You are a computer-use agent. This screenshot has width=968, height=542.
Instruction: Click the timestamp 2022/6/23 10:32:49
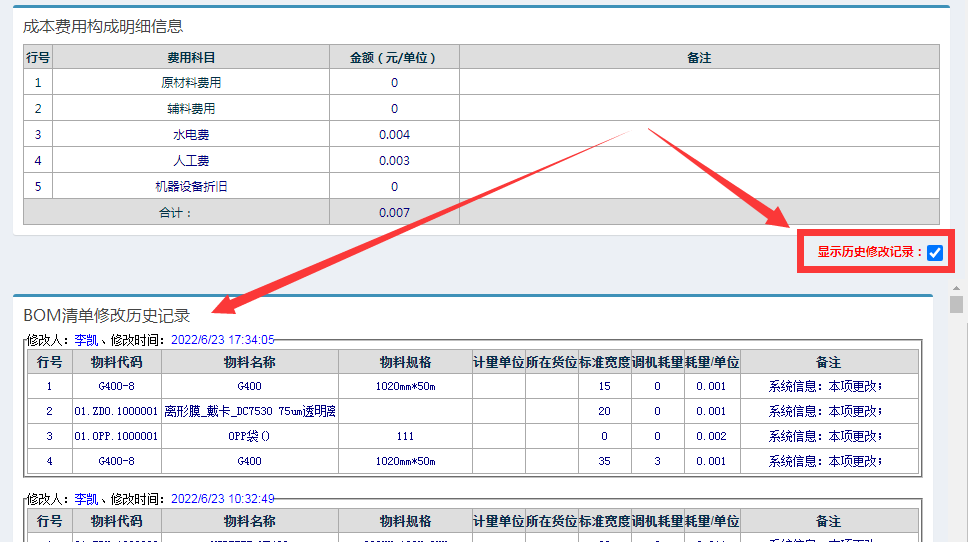click(x=222, y=498)
